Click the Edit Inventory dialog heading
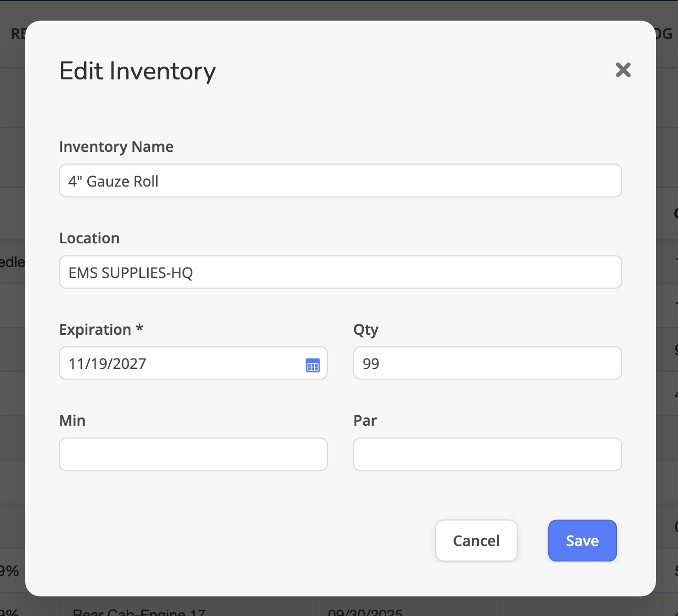 [x=138, y=71]
